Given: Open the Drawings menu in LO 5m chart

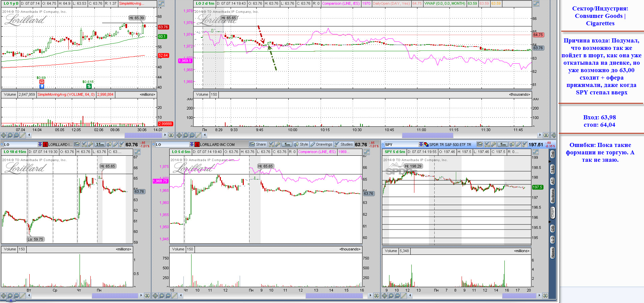Looking at the screenshot, I should (x=322, y=144).
